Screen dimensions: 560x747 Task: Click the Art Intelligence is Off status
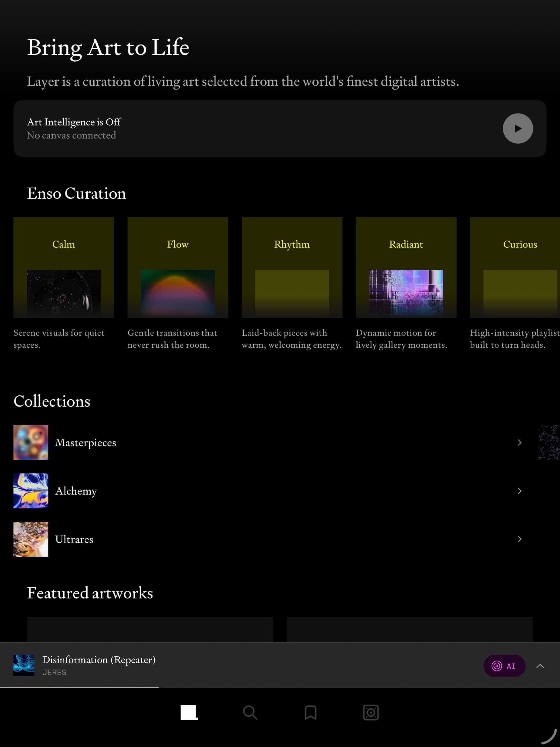click(x=74, y=122)
